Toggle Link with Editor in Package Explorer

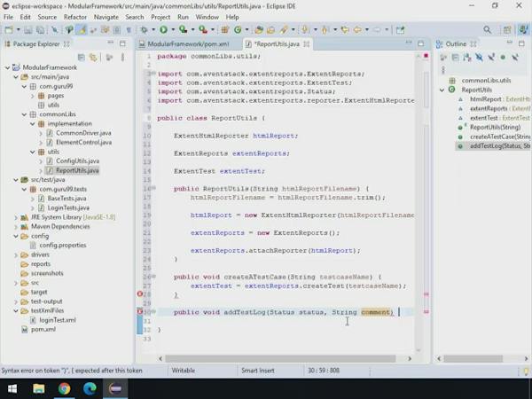[x=93, y=58]
